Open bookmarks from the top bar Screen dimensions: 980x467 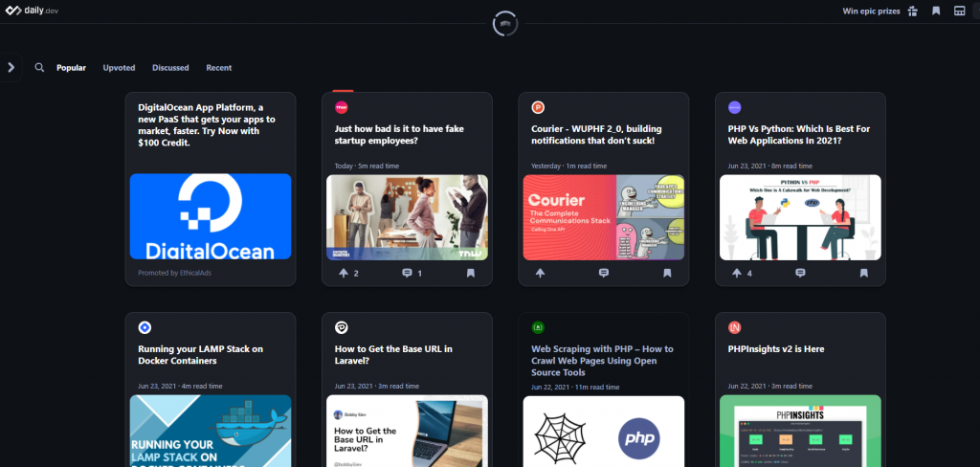tap(936, 11)
